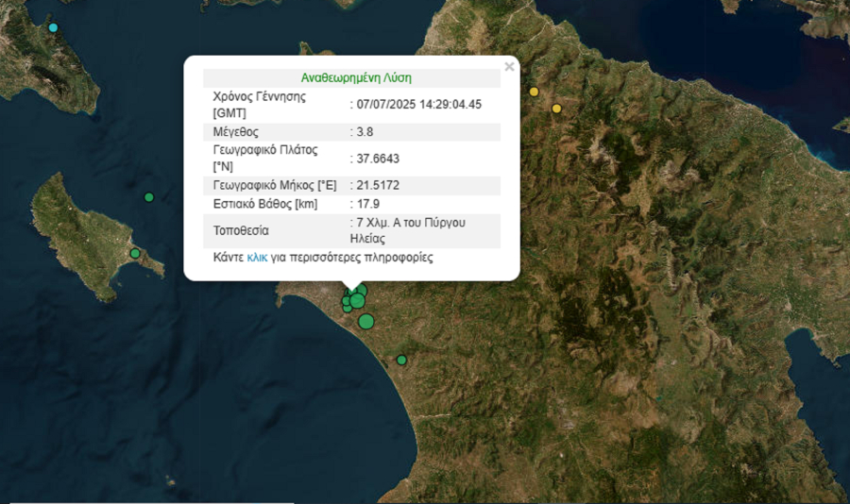Click the southernmost small green coastal marker

(x=401, y=360)
